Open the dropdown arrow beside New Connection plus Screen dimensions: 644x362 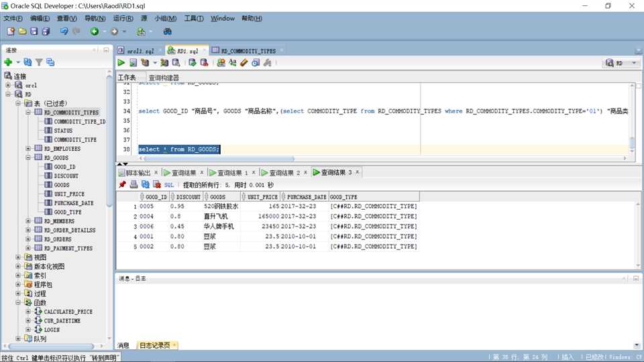[17, 62]
